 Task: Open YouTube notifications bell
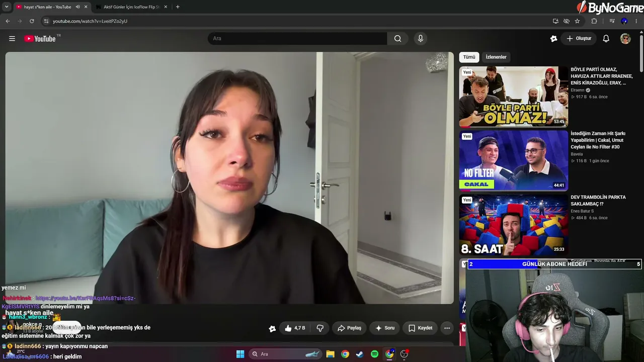[x=606, y=39]
